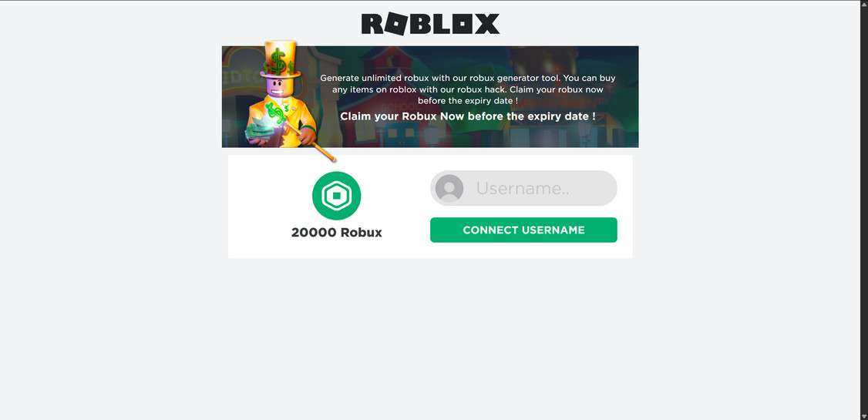Click the CONNECT USERNAME button
The width and height of the screenshot is (868, 420).
click(523, 230)
